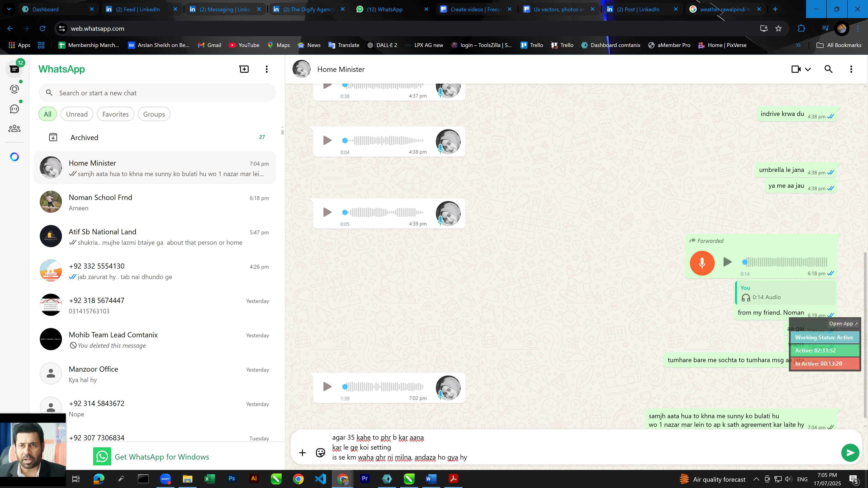Viewport: 868px width, 488px height.
Task: Open the YouTube bookmark
Action: click(x=244, y=45)
